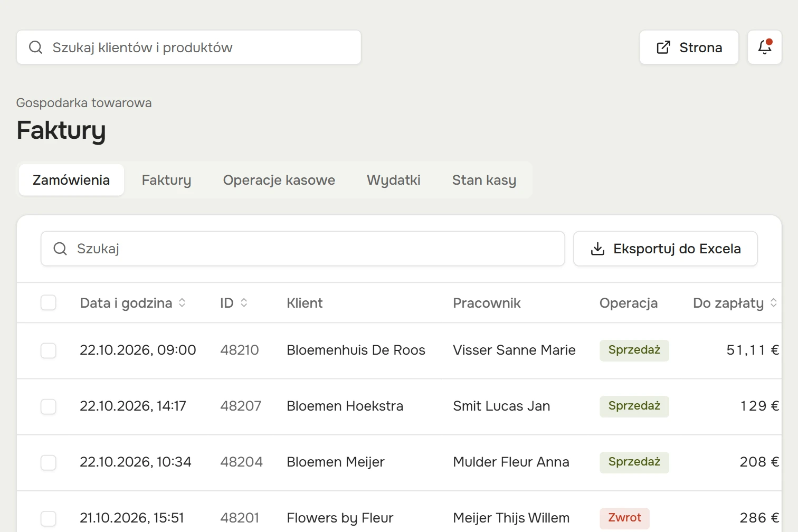The height and width of the screenshot is (532, 798).
Task: Sort by ID column arrows
Action: (244, 303)
